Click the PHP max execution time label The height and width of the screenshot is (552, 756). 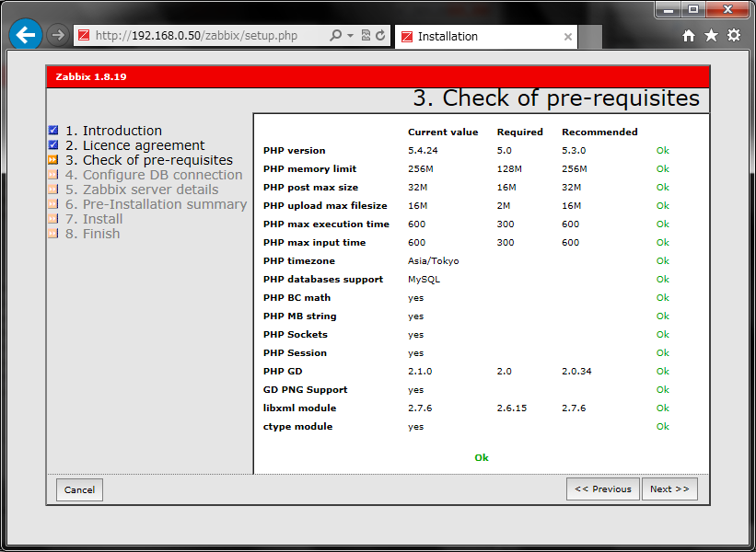326,224
